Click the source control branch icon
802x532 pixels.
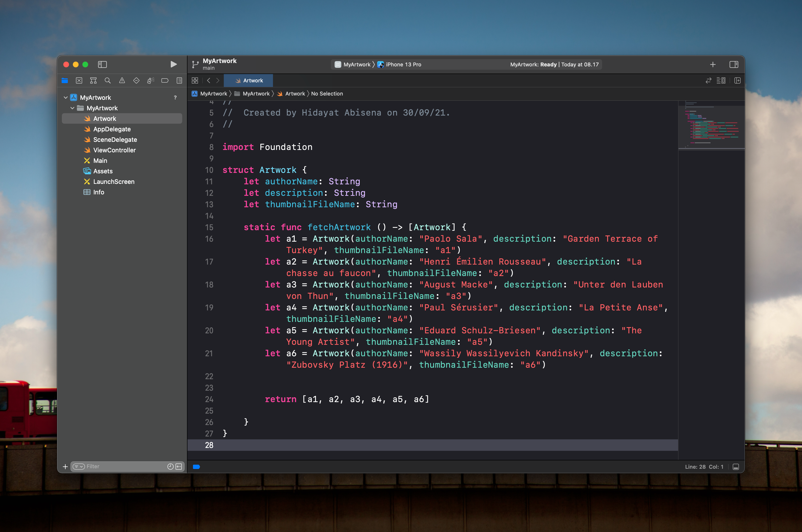coord(195,64)
